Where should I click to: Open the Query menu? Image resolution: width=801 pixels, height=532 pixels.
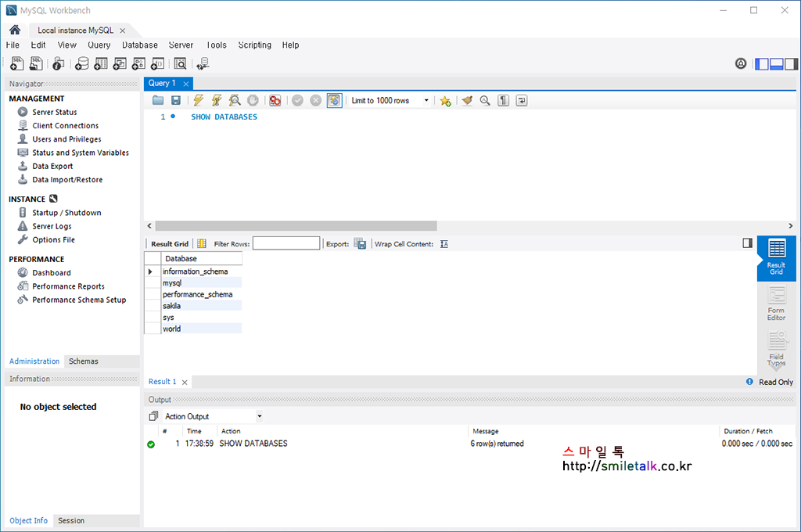(x=99, y=45)
